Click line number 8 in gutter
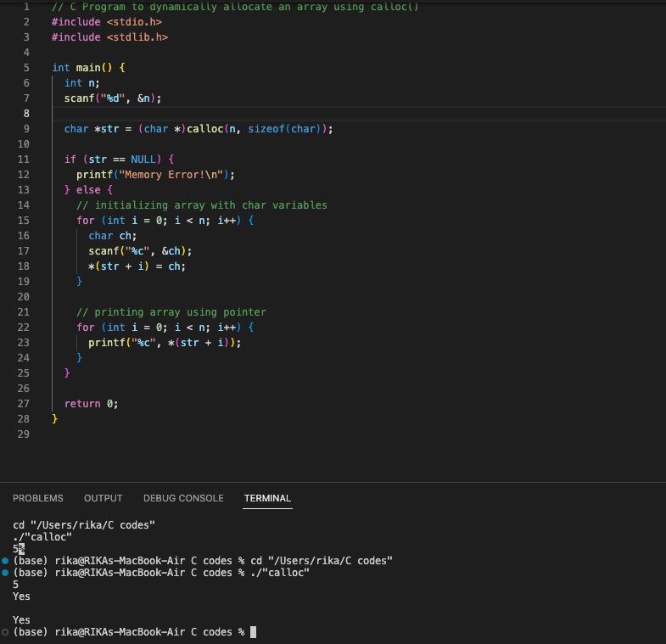Image resolution: width=666 pixels, height=644 pixels. (26, 114)
